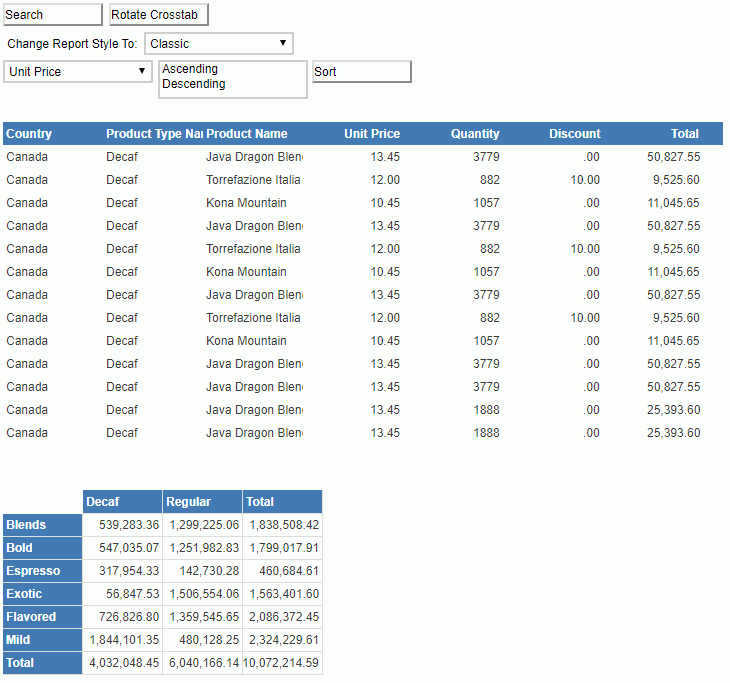The image size is (730, 683).
Task: Click the Product Type Name column header
Action: (x=154, y=134)
